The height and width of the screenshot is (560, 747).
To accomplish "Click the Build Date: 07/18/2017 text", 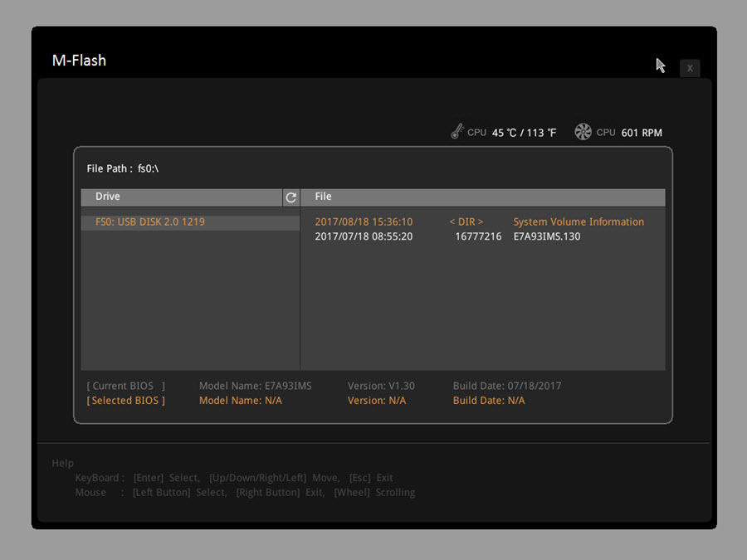I will coord(507,386).
